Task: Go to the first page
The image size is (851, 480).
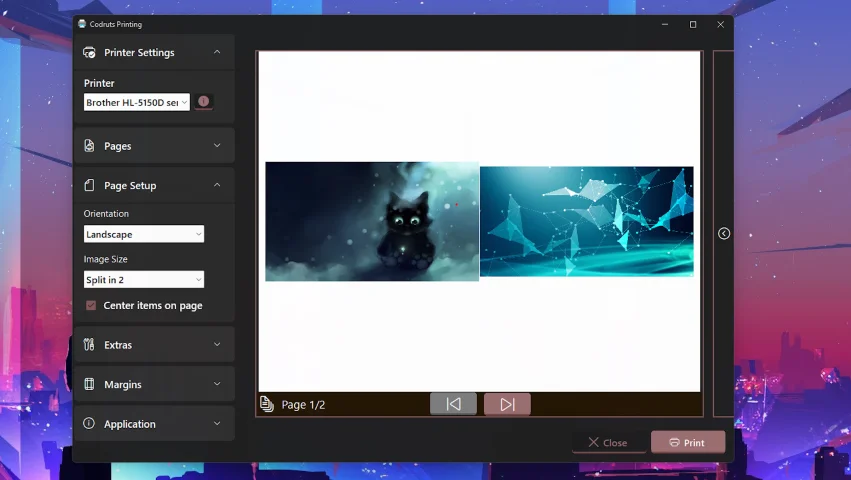Action: [x=453, y=404]
